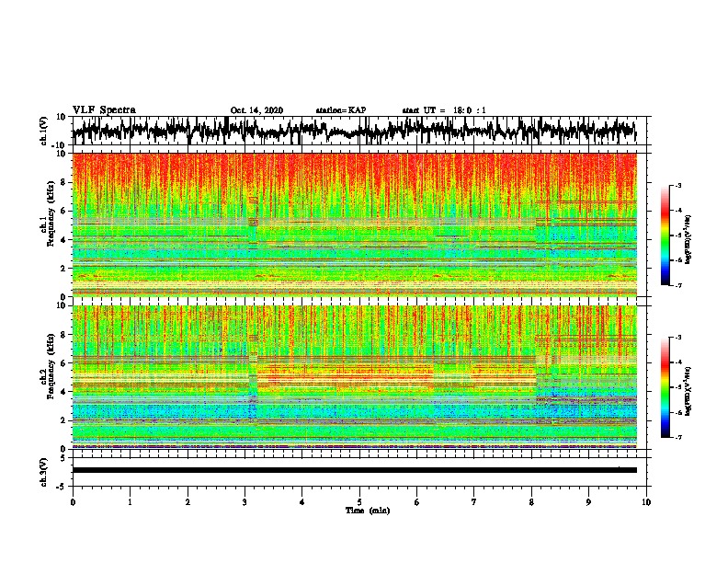Image resolution: width=728 pixels, height=563 pixels.
Task: Click time axis tick label "6"
Action: point(417,502)
